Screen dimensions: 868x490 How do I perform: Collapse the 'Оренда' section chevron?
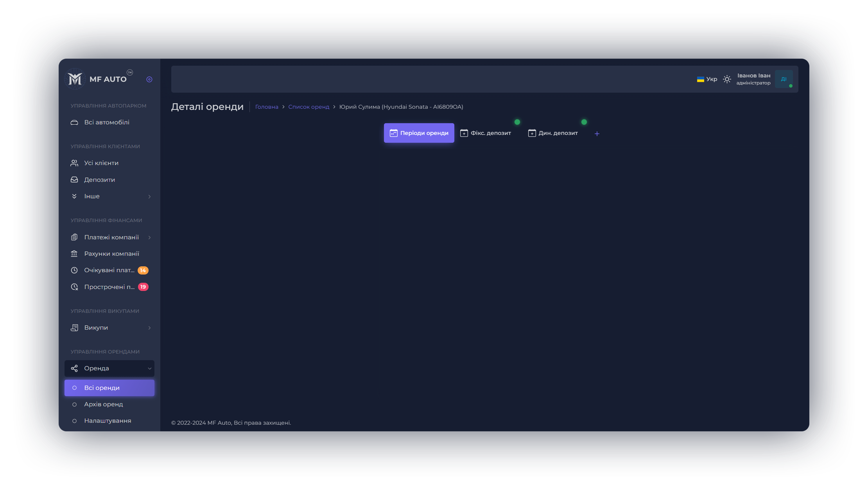pos(150,368)
